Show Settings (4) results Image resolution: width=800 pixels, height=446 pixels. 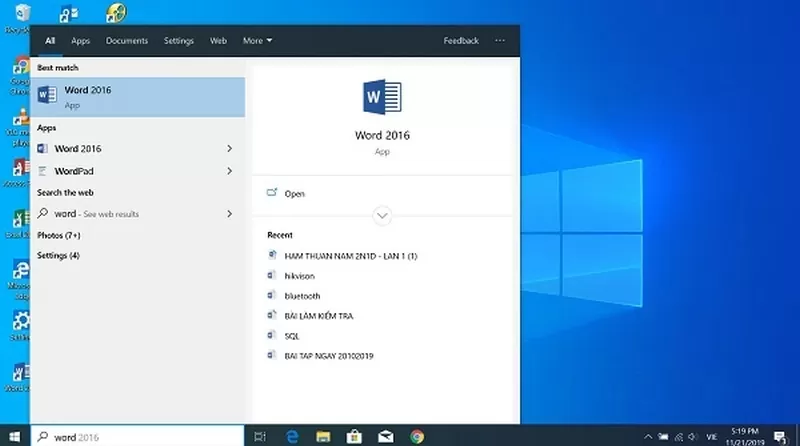58,255
